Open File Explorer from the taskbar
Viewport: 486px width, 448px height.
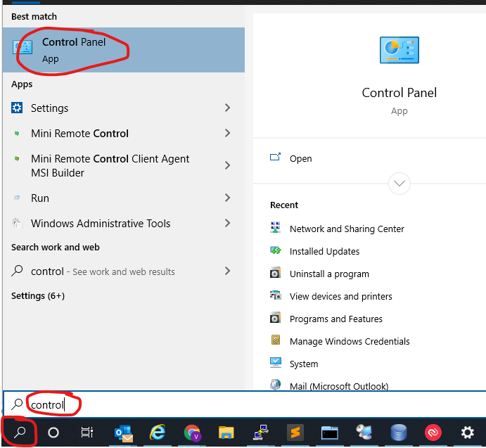click(226, 433)
